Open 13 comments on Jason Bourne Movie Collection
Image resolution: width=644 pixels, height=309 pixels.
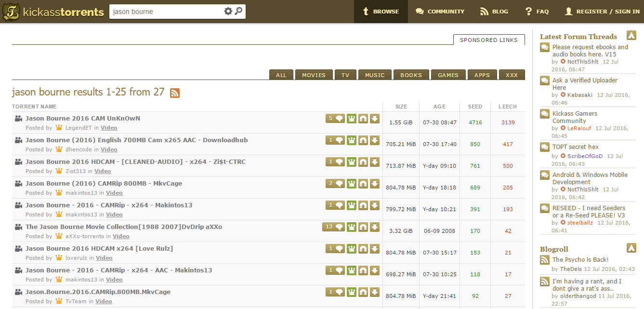pos(333,227)
